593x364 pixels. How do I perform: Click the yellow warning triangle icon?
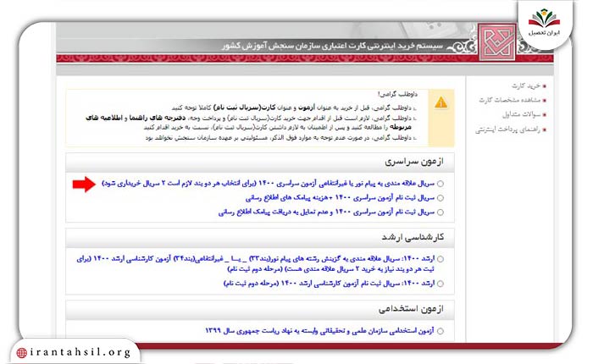[441, 102]
